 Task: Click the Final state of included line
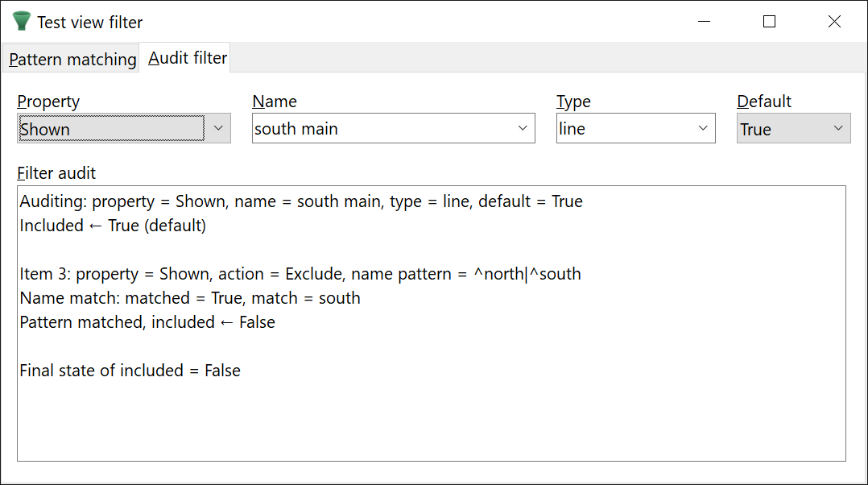[130, 371]
